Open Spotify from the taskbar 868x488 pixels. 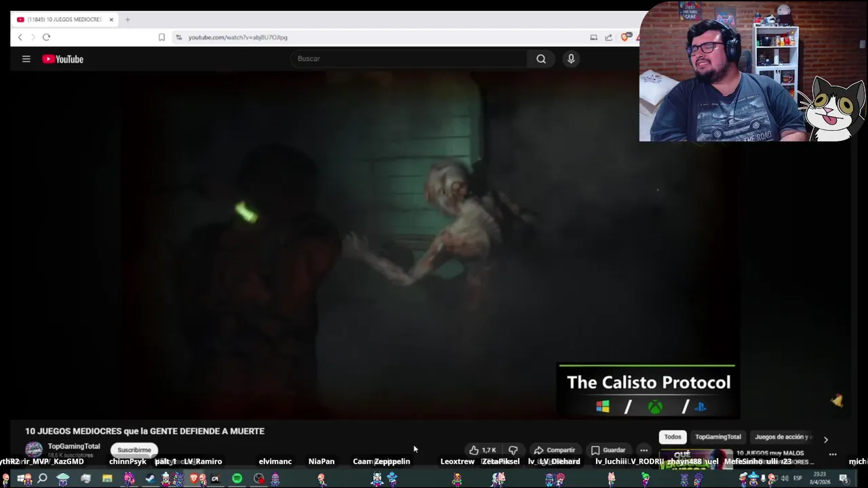coord(237,479)
